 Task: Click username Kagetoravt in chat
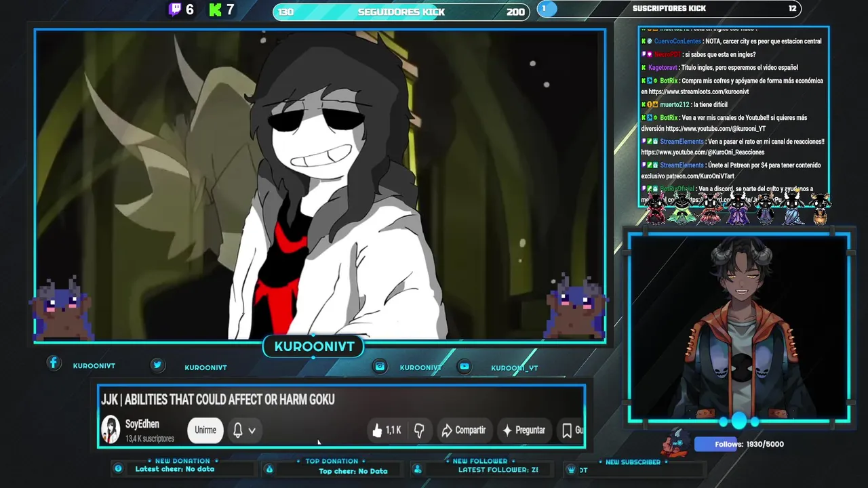[x=663, y=68]
